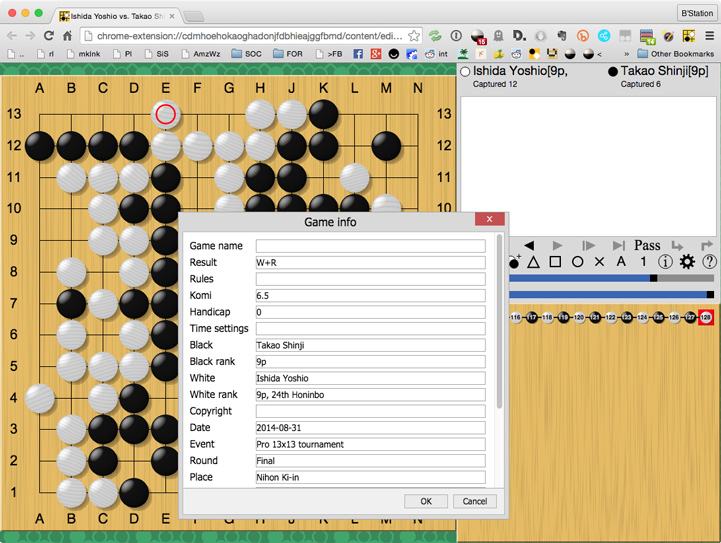The height and width of the screenshot is (543, 721).
Task: Select the square markup tool
Action: 555,262
